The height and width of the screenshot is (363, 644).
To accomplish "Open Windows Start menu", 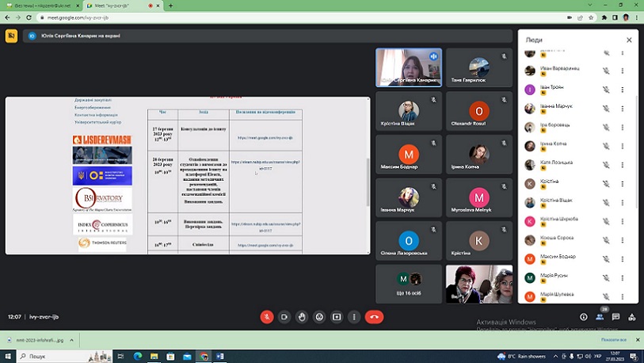I will pyautogui.click(x=8, y=356).
